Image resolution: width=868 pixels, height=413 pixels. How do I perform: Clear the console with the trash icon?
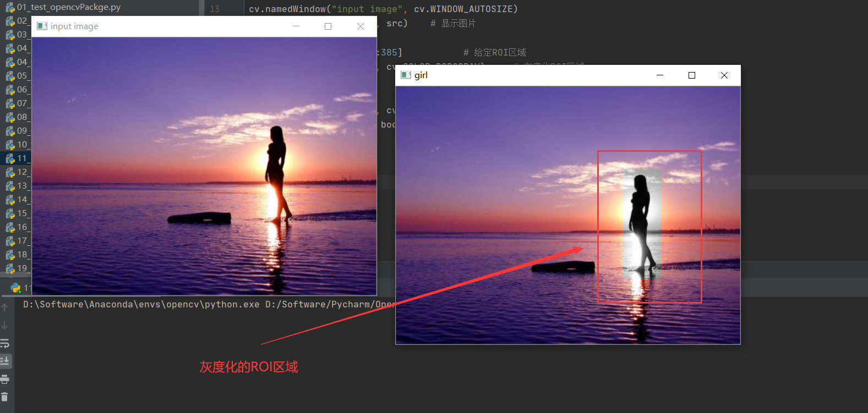tap(5, 397)
